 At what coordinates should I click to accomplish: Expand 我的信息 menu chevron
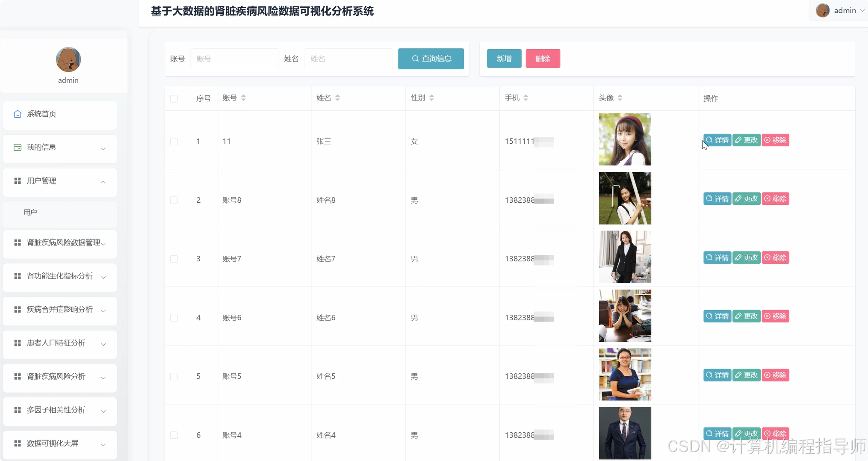pos(103,148)
